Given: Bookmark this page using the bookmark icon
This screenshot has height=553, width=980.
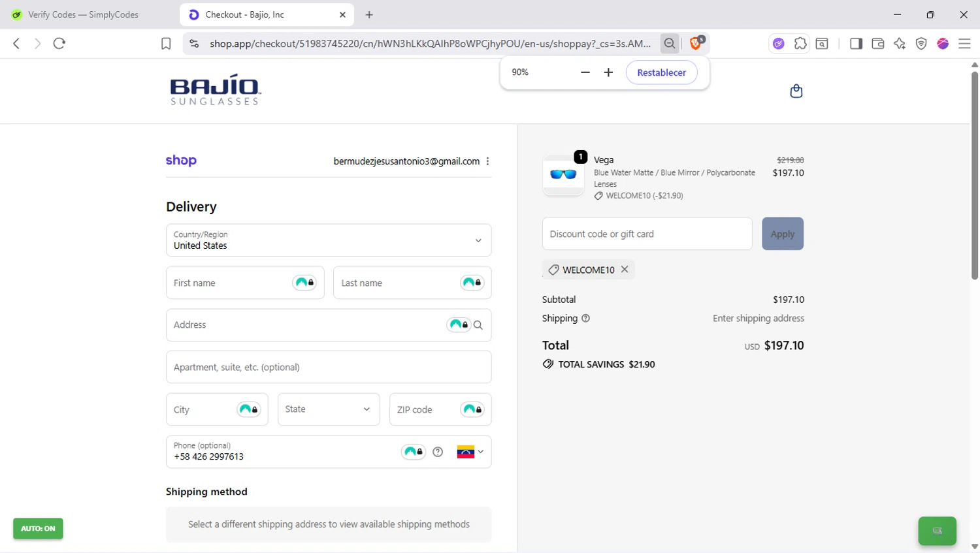Looking at the screenshot, I should pos(166,44).
